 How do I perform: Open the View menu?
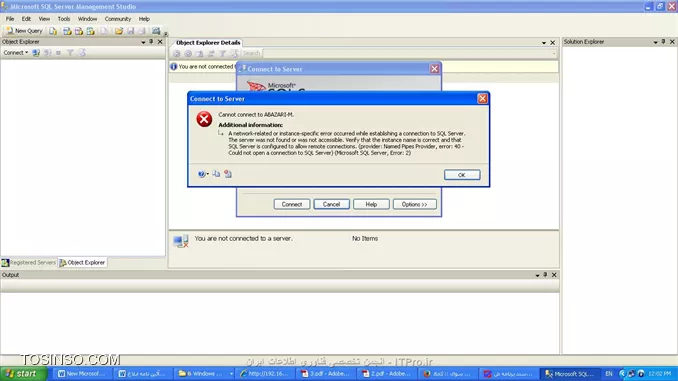(44, 19)
